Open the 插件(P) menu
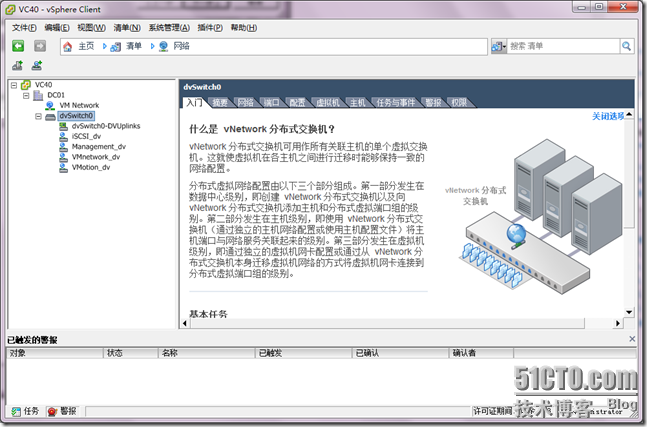This screenshot has width=647, height=427. [x=210, y=28]
